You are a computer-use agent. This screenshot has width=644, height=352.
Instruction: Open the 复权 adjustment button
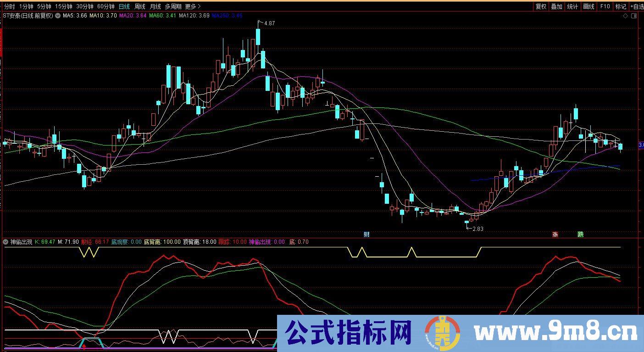[x=541, y=6]
